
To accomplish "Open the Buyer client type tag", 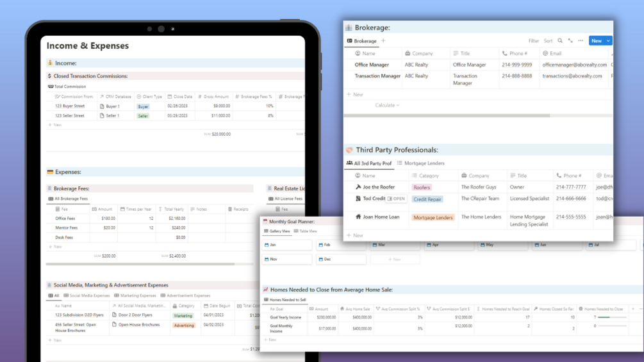I will point(143,106).
